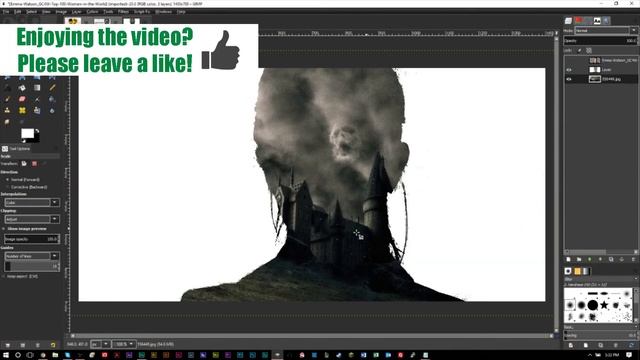
Task: Switch to the Layers dock tab
Action: pyautogui.click(x=569, y=21)
